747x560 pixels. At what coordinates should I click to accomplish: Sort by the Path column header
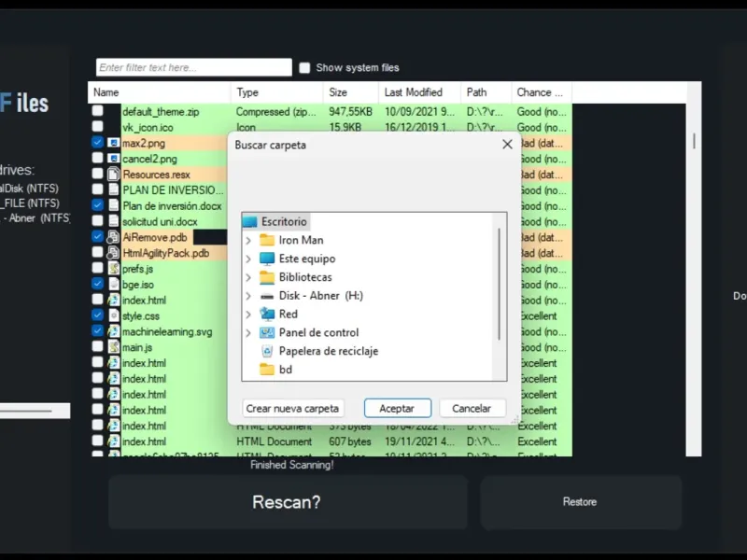[x=486, y=92]
